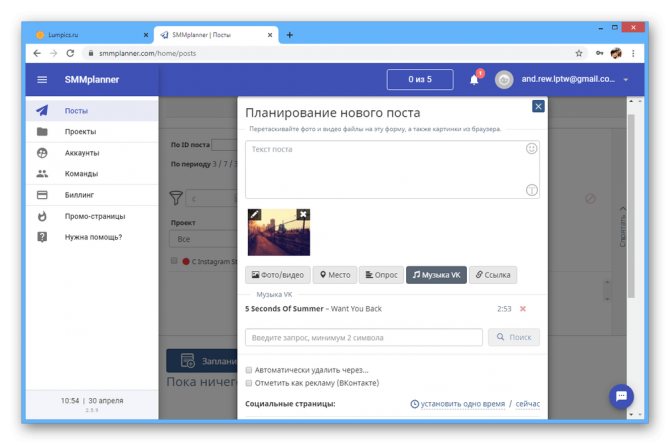Click info icon in post text area
This screenshot has width=670, height=445.
point(531,190)
